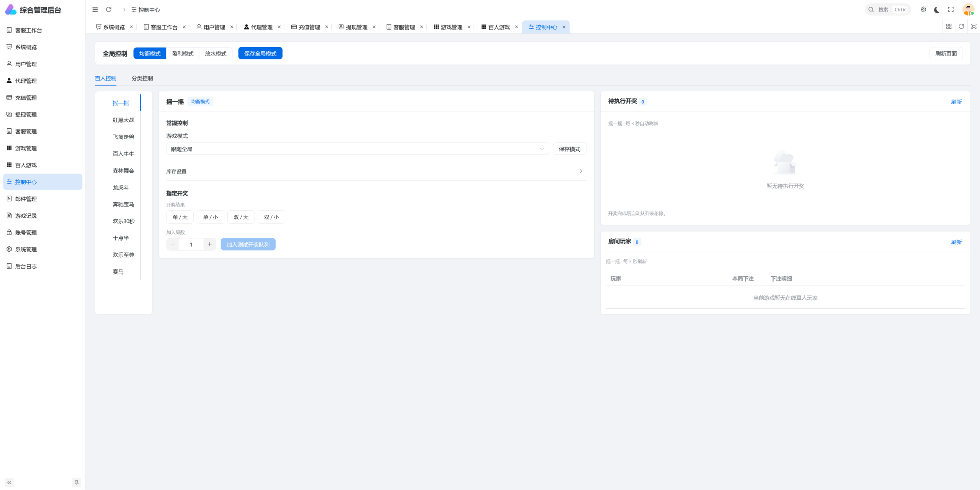The image size is (980, 490).
Task: Go to 用户管理 in the sidebar
Action: pos(42,64)
